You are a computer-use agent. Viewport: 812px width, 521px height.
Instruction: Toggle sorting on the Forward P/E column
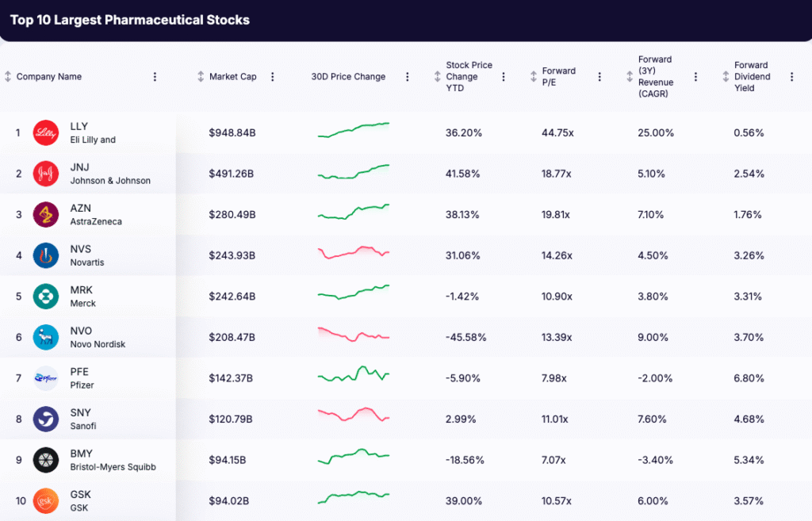click(x=532, y=76)
